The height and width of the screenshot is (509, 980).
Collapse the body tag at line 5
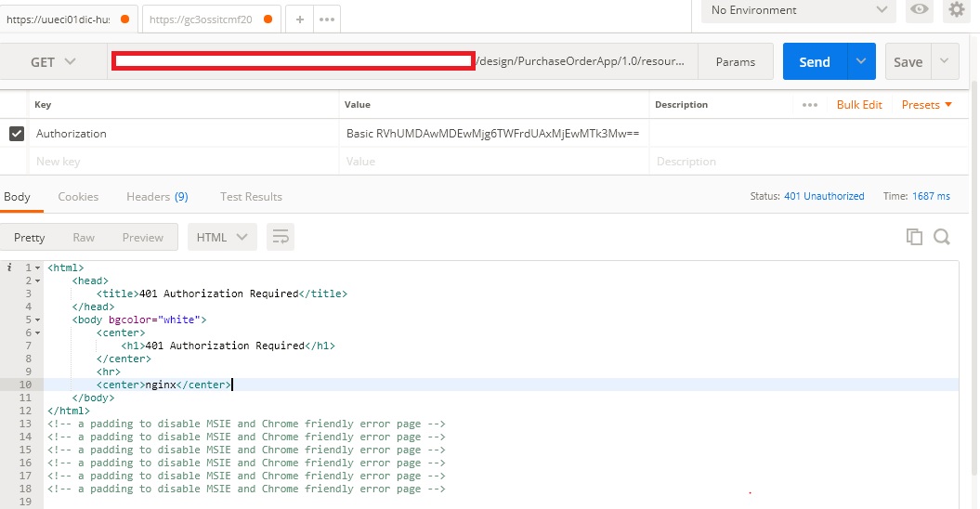tap(37, 320)
